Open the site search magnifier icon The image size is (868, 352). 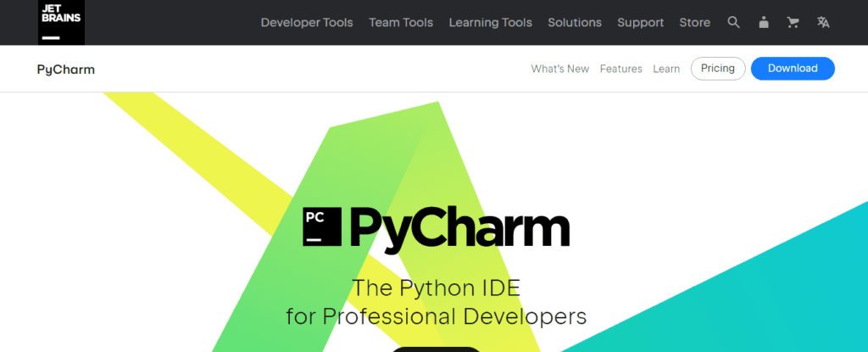(x=733, y=22)
